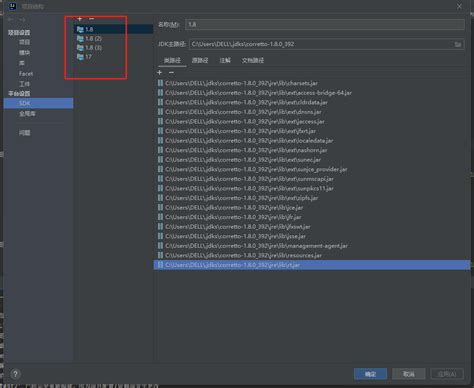Select the management-agent.jar classpath entry
Image resolution: width=474 pixels, height=388 pixels.
coord(312,246)
